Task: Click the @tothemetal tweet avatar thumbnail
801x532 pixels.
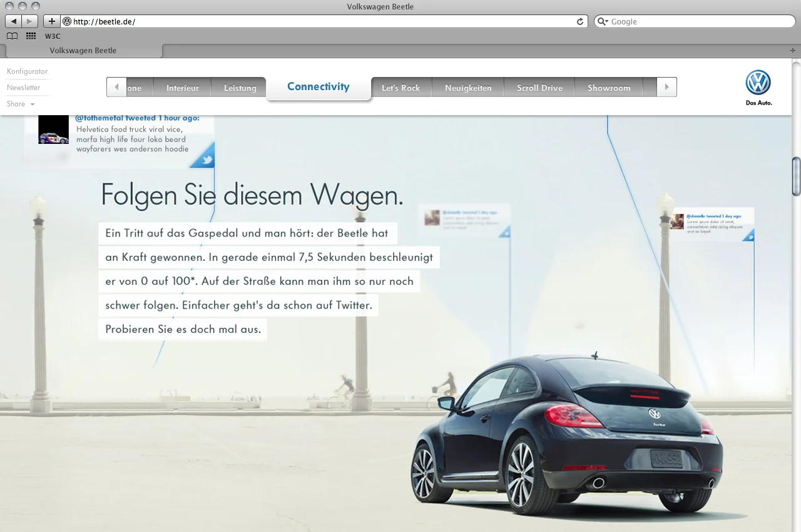Action: (53, 130)
